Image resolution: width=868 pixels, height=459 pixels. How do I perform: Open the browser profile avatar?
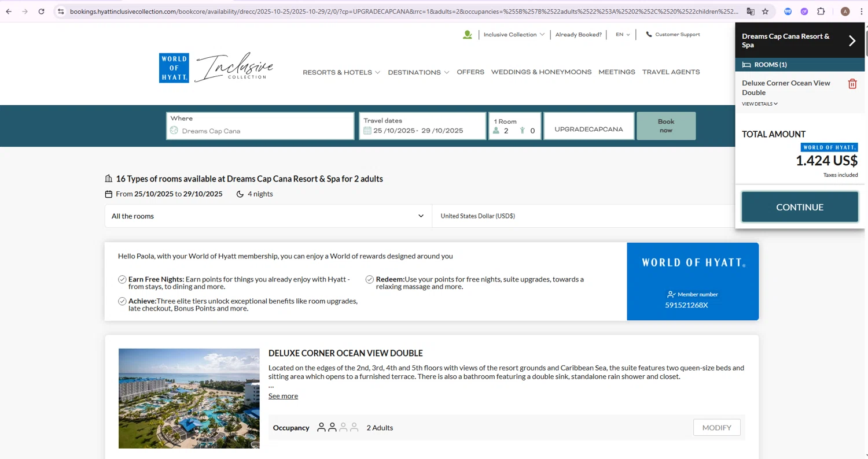point(845,11)
